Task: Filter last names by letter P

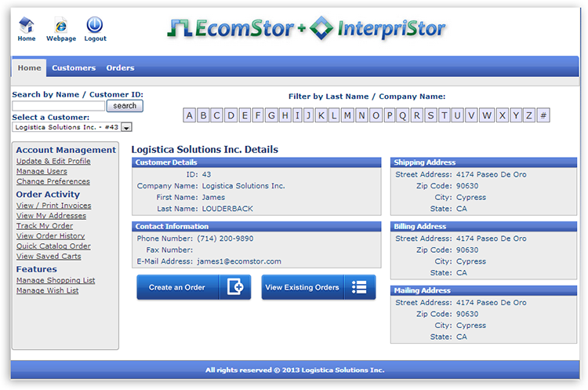Action: coord(390,115)
